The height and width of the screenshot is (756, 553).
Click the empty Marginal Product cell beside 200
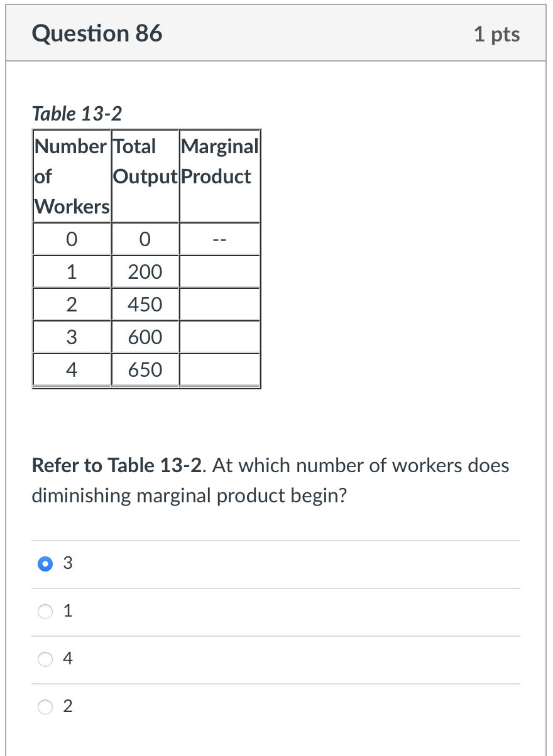pyautogui.click(x=219, y=271)
